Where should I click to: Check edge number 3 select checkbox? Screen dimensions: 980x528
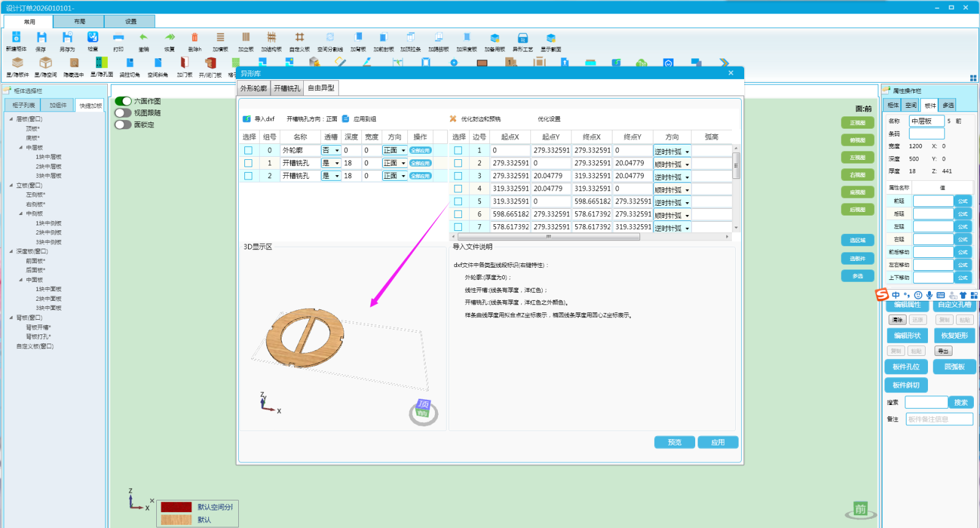pos(458,176)
